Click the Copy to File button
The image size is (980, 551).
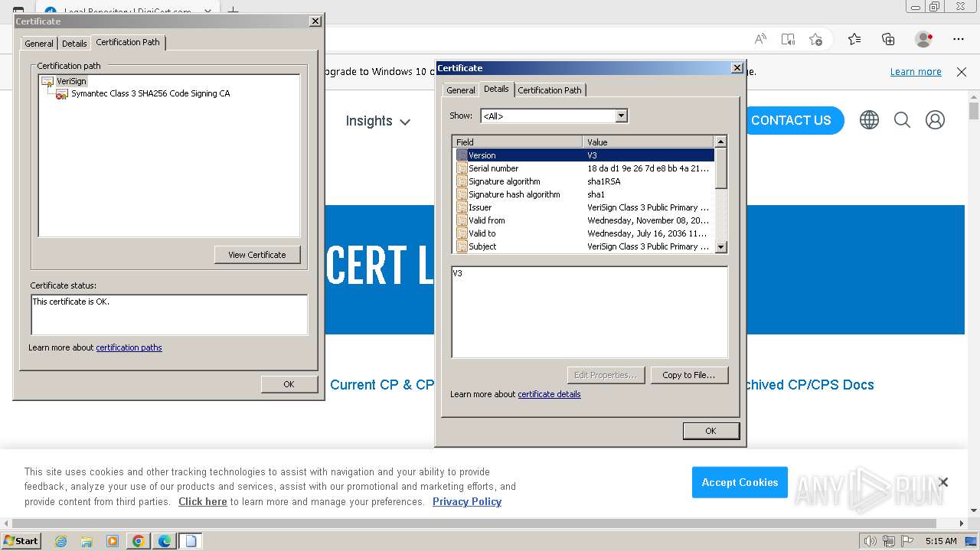coord(689,375)
